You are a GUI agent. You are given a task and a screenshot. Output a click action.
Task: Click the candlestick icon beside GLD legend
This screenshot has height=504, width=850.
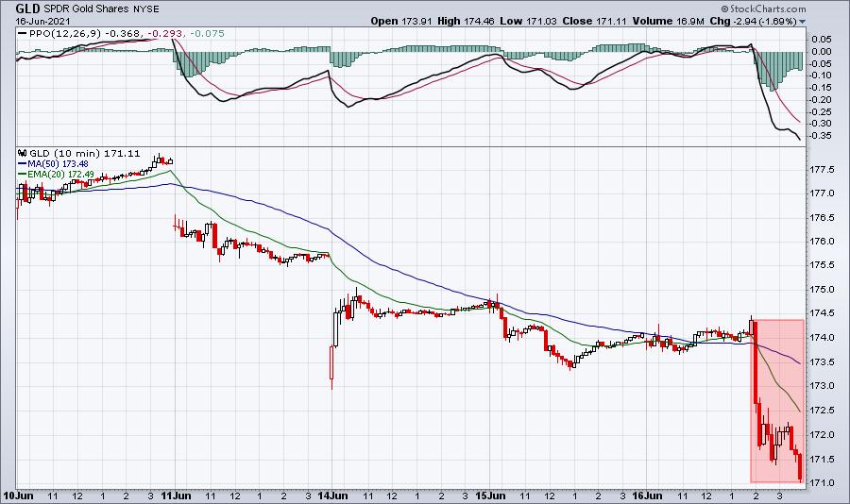21,152
